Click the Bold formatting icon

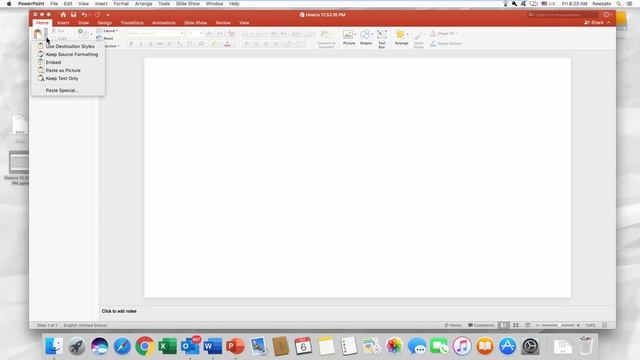pyautogui.click(x=131, y=44)
